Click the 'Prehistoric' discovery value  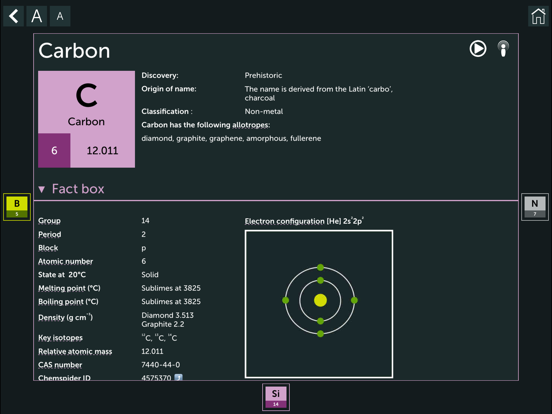click(x=263, y=75)
